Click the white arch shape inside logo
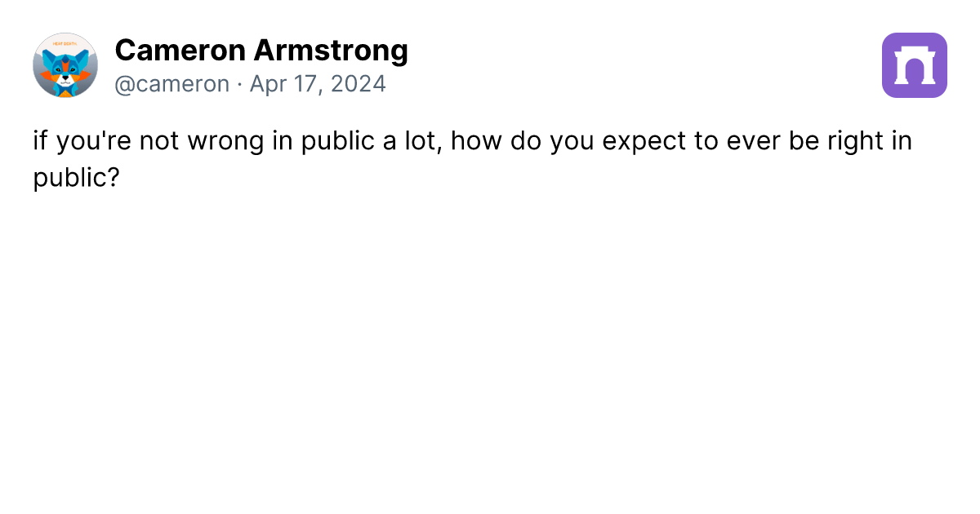 click(915, 66)
